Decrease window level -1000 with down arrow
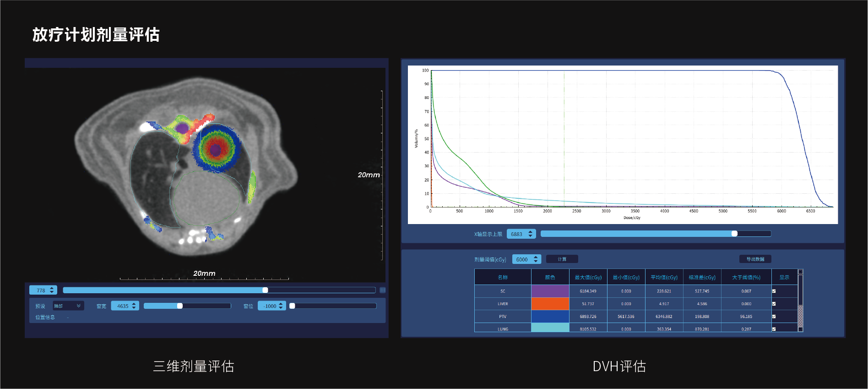This screenshot has height=389, width=868. point(281,308)
